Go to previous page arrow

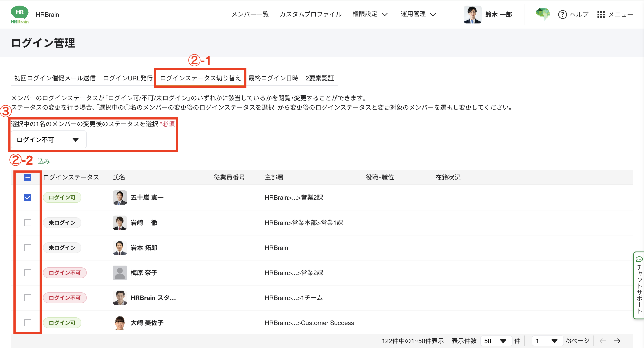click(x=602, y=341)
